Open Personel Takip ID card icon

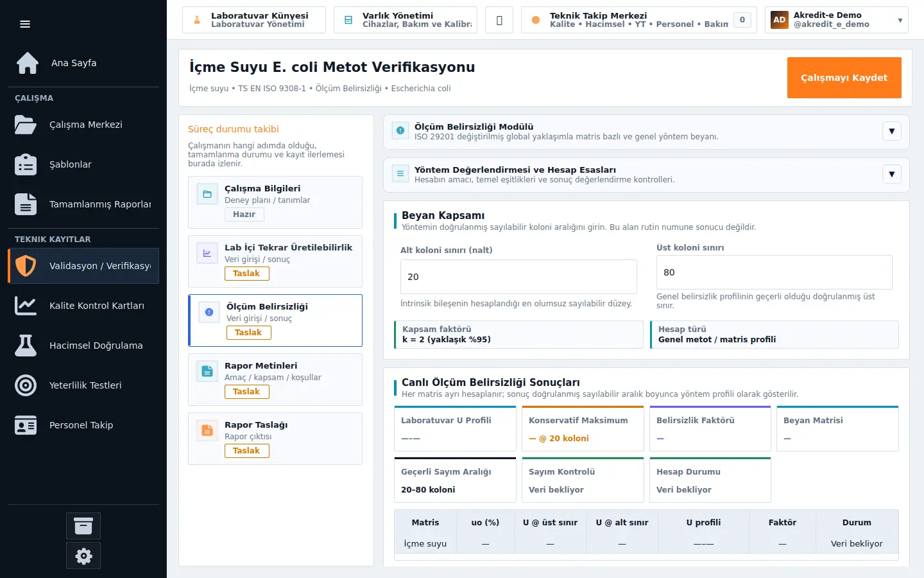pos(26,425)
